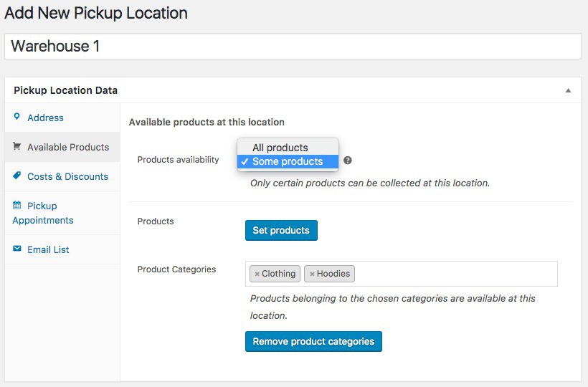588x387 pixels.
Task: Open the Address tab
Action: 45,118
